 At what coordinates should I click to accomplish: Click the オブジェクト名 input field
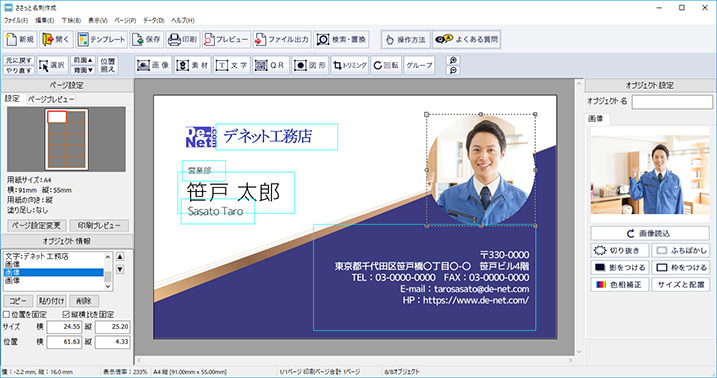click(x=672, y=101)
